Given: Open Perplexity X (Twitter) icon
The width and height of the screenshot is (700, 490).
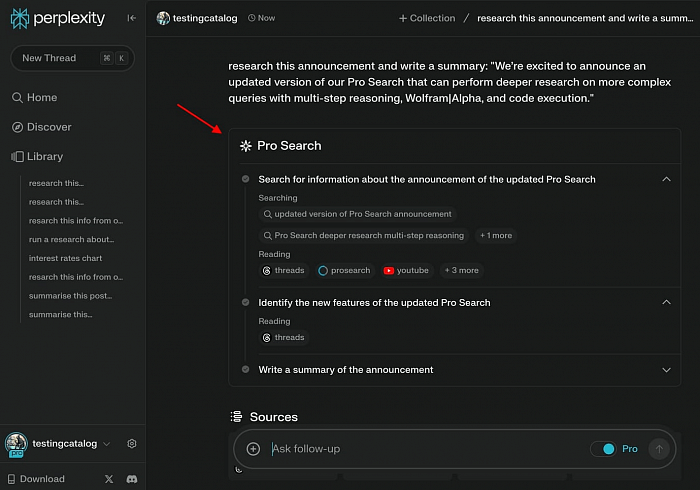Looking at the screenshot, I should tap(109, 479).
